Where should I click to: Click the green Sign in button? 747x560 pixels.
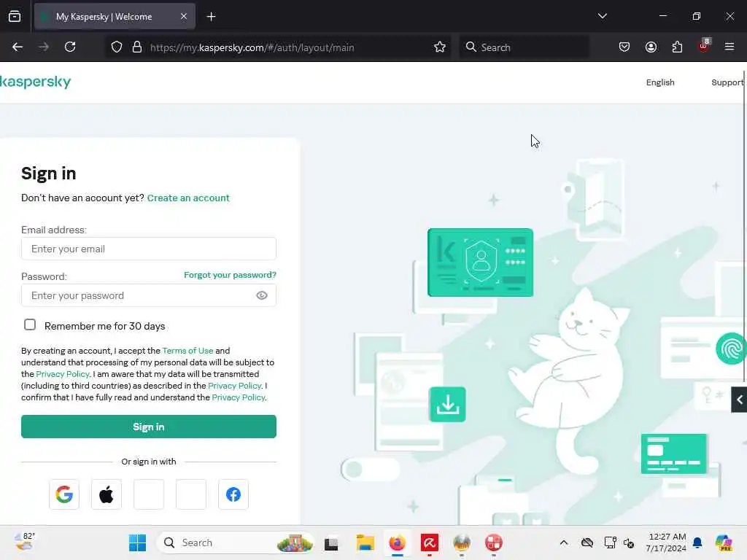(x=149, y=427)
